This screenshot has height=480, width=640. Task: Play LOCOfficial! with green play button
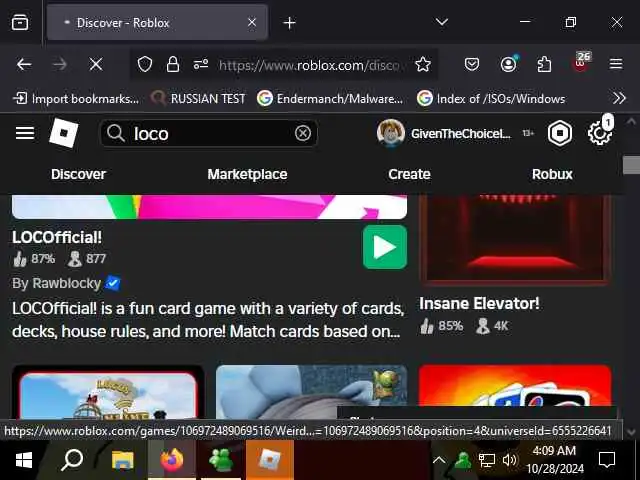pyautogui.click(x=385, y=247)
